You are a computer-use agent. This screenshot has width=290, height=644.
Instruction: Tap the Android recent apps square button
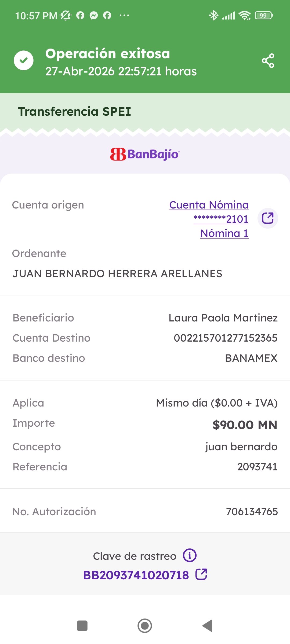coord(82,626)
